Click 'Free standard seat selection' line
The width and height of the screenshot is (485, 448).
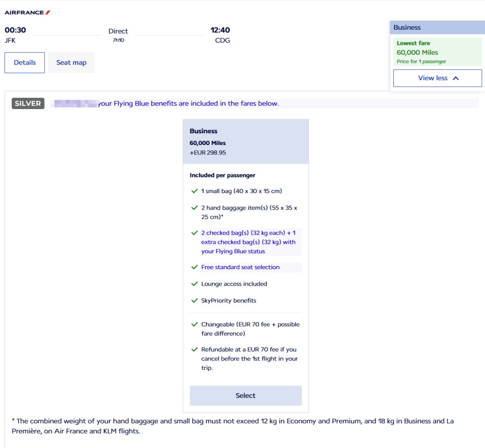(240, 267)
